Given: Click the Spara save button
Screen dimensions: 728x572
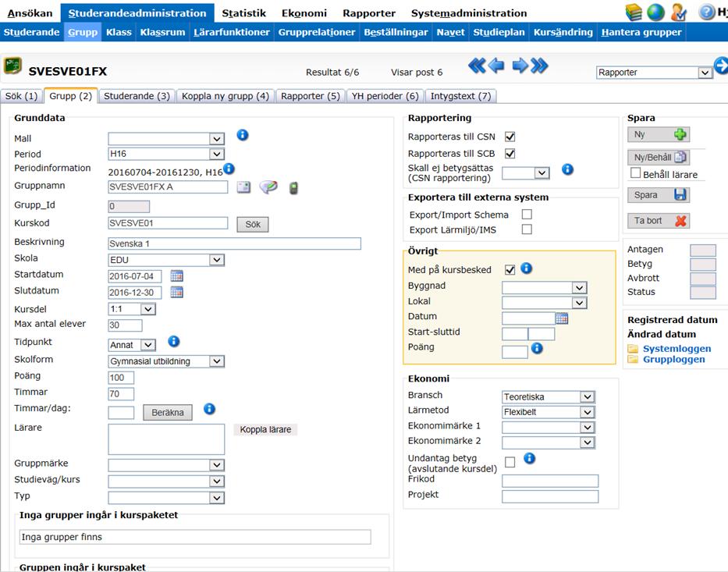Looking at the screenshot, I should tap(659, 195).
